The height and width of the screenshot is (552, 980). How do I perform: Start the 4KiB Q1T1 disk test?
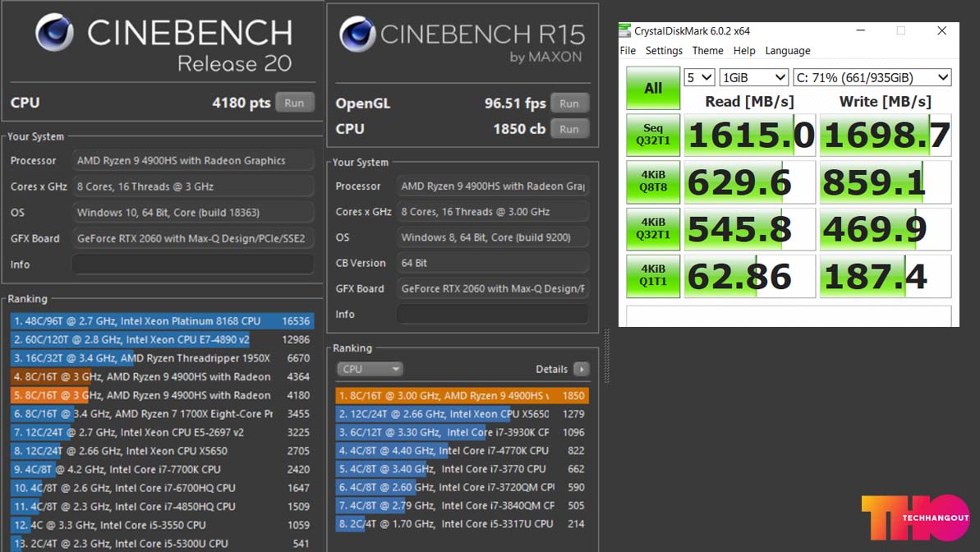click(x=653, y=276)
